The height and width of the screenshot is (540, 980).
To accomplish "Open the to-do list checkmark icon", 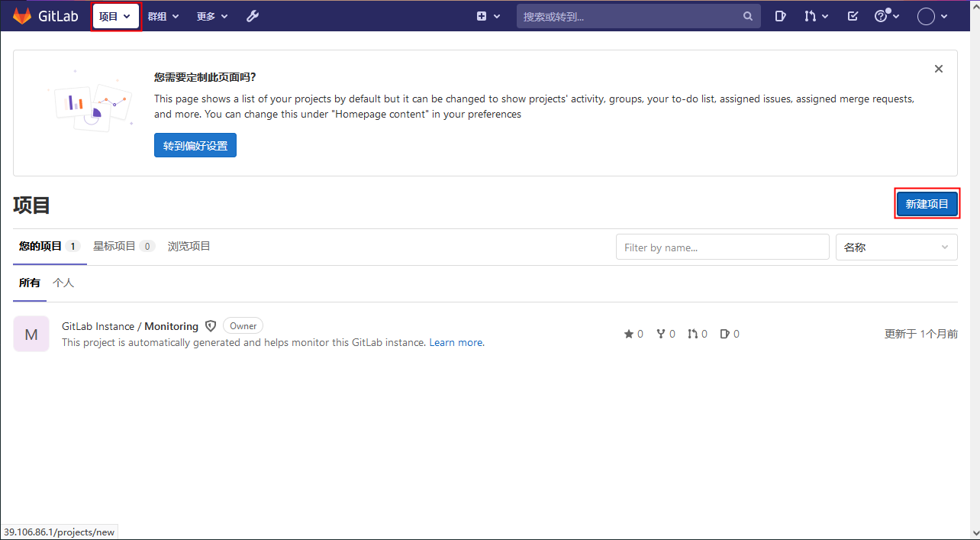I will coord(853,16).
